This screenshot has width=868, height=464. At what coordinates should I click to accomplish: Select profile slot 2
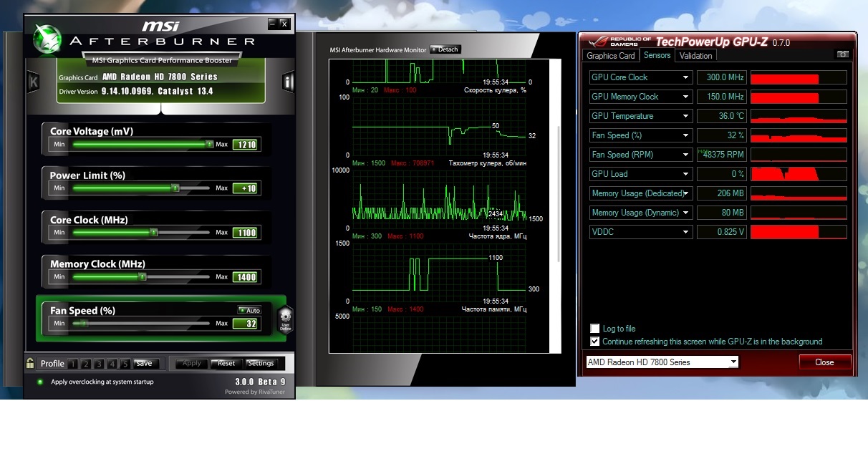pyautogui.click(x=86, y=364)
